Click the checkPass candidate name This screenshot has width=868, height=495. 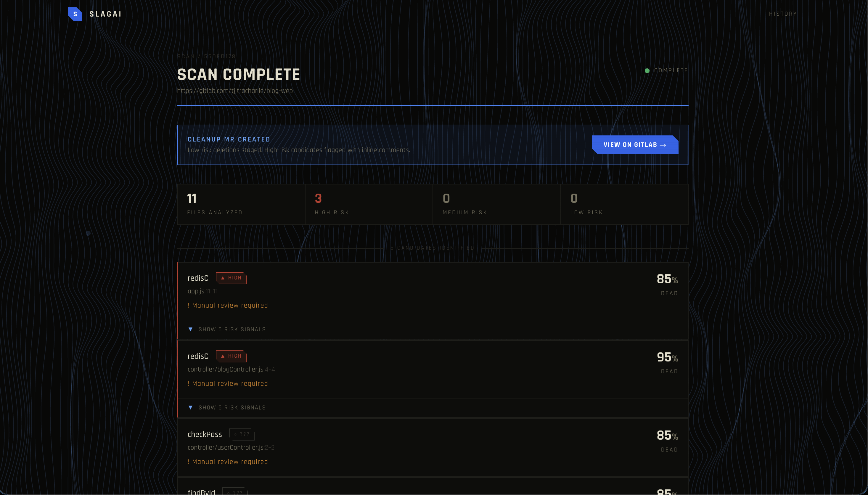[205, 435]
